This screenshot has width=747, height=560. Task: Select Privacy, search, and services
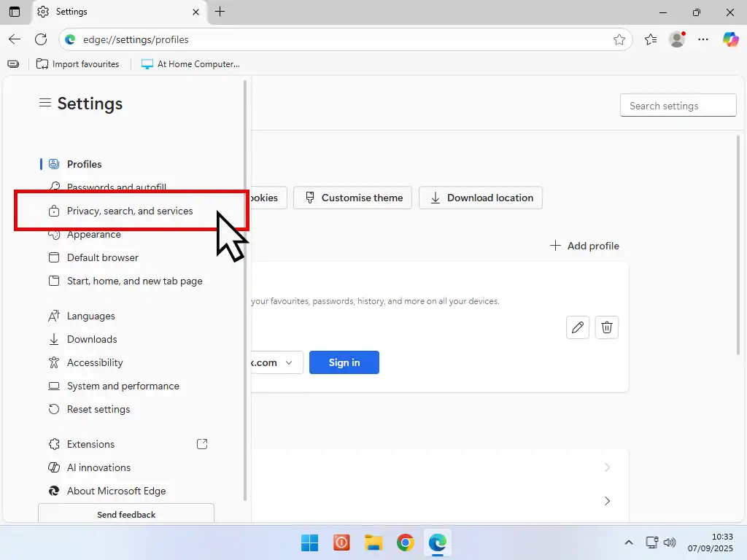coord(130,211)
